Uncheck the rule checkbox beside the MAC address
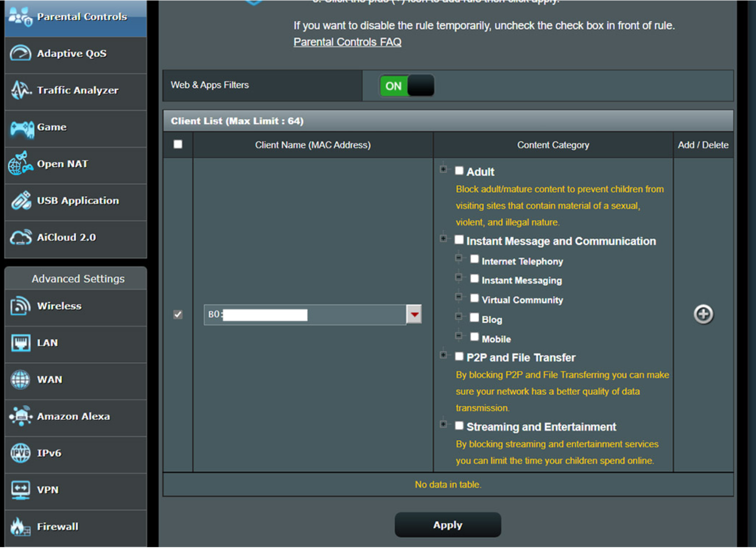The height and width of the screenshot is (548, 756). coord(178,315)
